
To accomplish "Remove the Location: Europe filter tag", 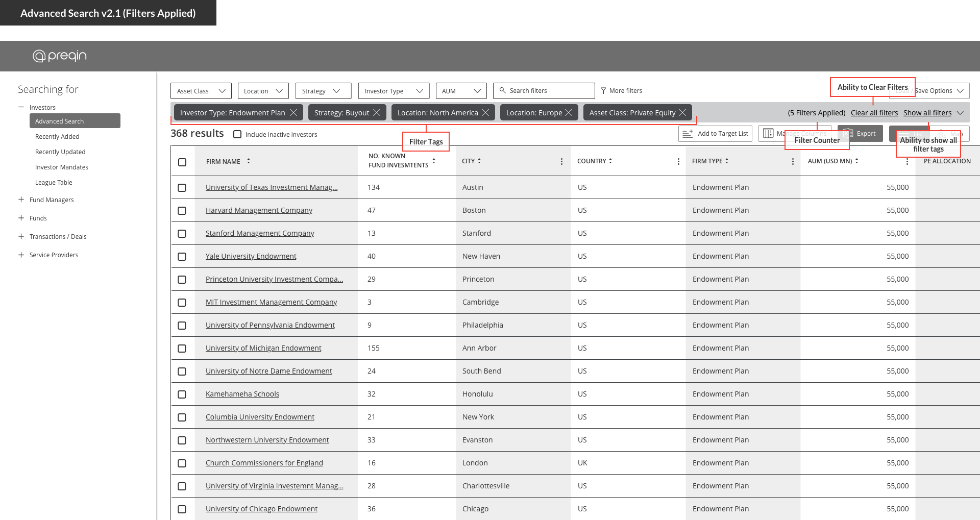I will click(569, 113).
